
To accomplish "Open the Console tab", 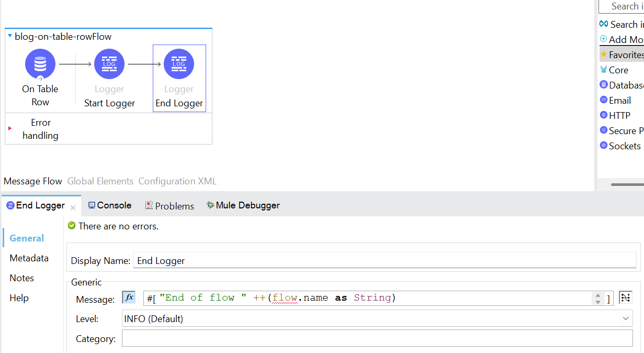I will pyautogui.click(x=110, y=205).
